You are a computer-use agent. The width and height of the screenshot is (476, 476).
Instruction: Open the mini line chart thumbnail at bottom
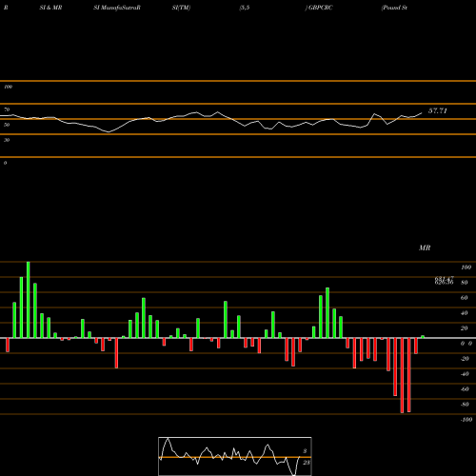pos(235,456)
